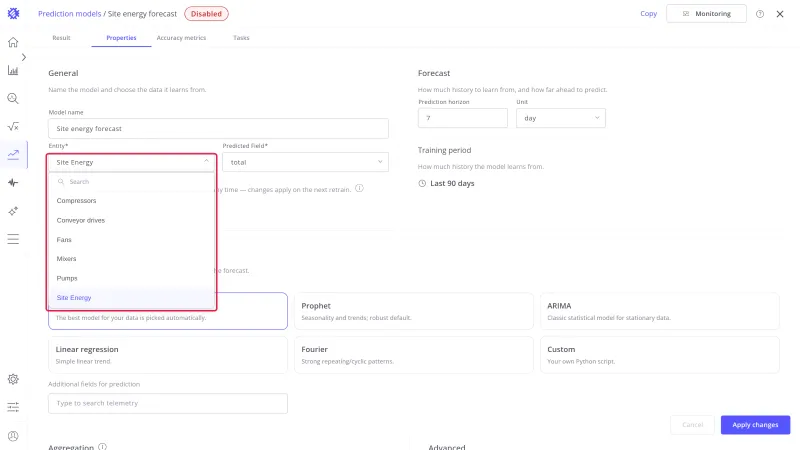The image size is (800, 450).
Task: Switch to the Result tab
Action: pyautogui.click(x=61, y=38)
